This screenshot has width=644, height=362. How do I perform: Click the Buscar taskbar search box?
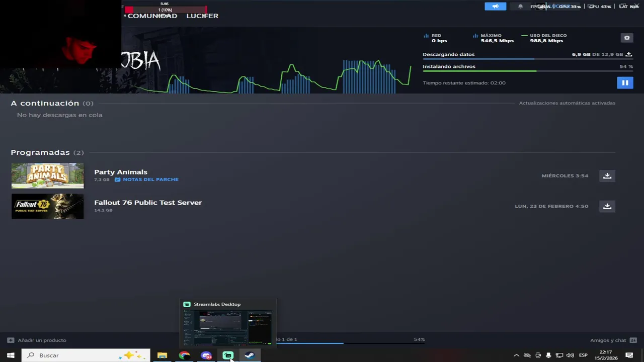(86, 355)
